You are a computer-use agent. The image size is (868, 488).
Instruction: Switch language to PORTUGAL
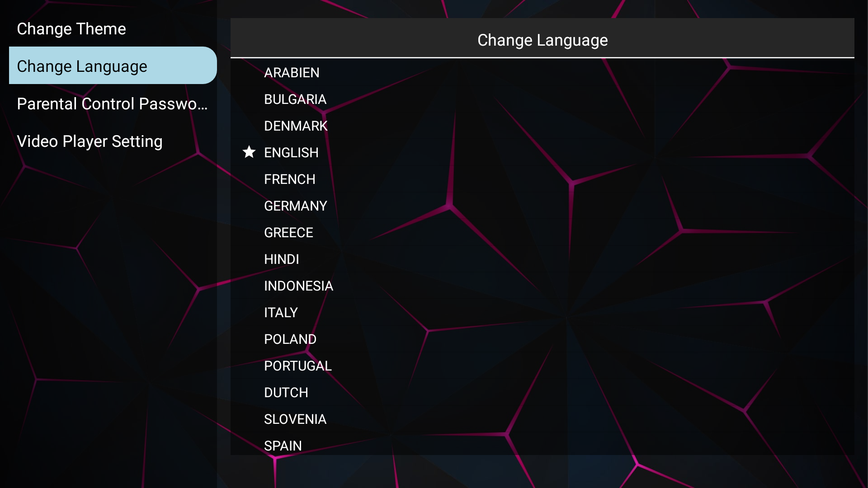pos(297,366)
